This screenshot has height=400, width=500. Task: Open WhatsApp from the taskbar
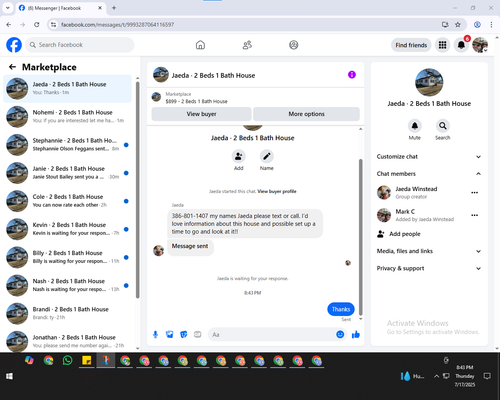pos(68,360)
